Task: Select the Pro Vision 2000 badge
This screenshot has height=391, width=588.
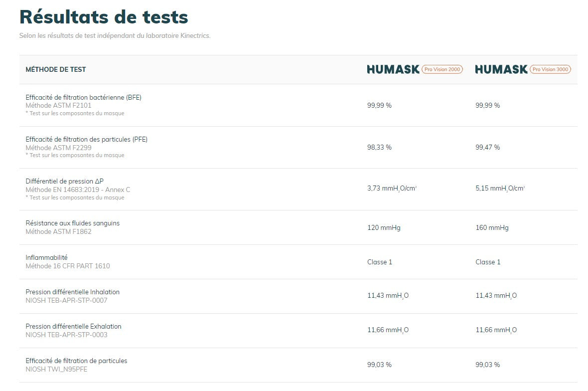Action: (x=442, y=69)
